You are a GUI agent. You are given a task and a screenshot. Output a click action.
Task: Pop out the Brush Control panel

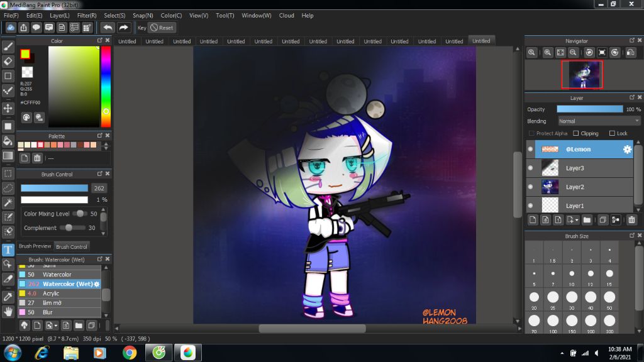coord(100,173)
